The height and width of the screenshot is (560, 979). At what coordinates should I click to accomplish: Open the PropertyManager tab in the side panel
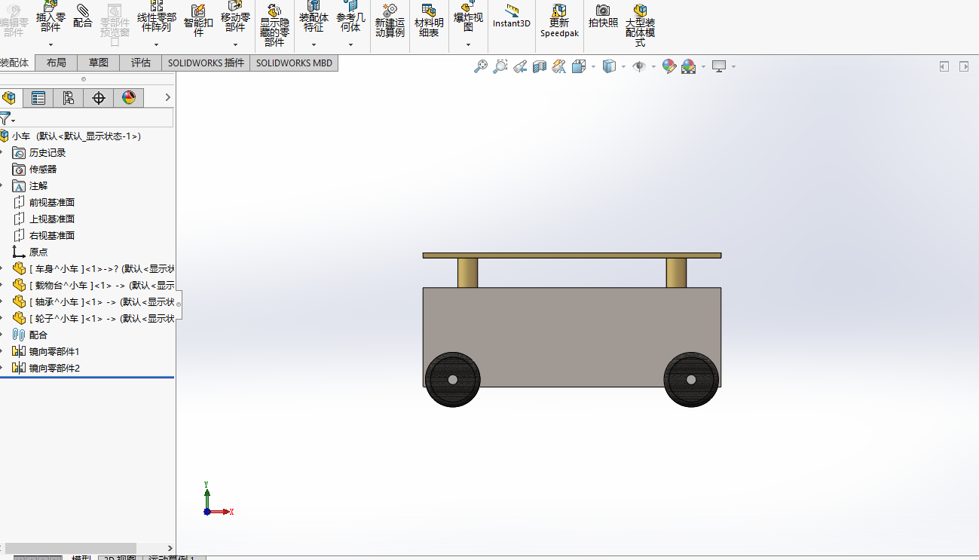pos(38,98)
